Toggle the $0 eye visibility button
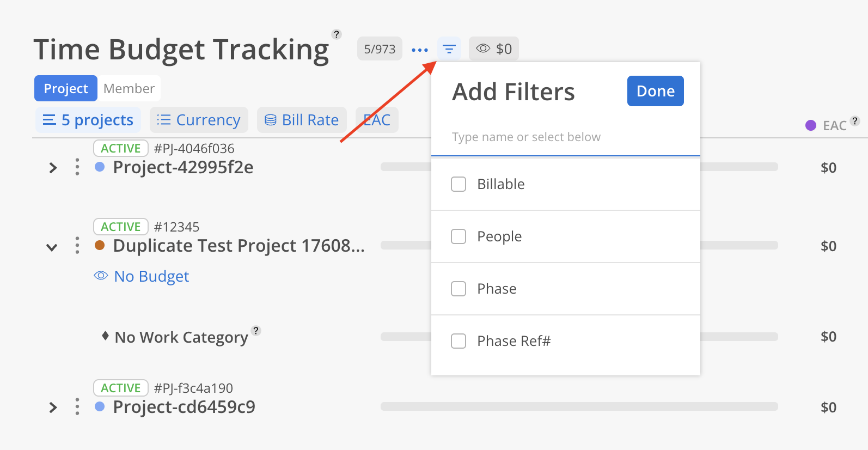Viewport: 868px width, 450px height. 493,49
